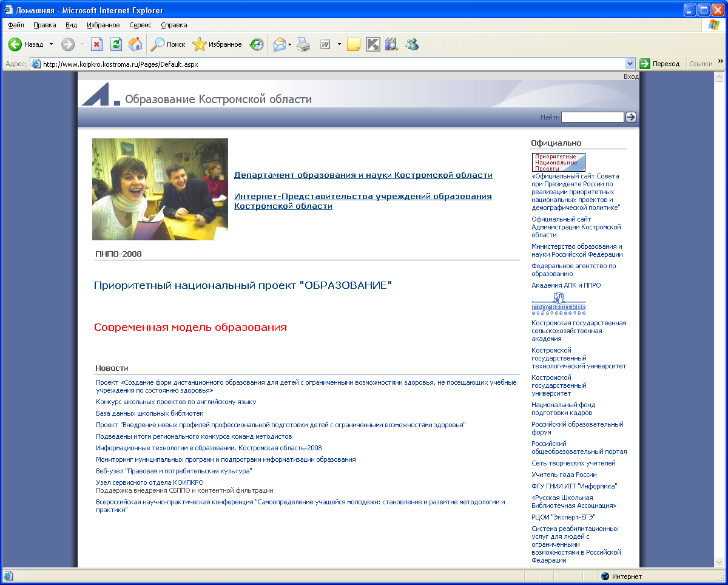Open the Вид menu
Screen dimensions: 728x585
[x=72, y=25]
